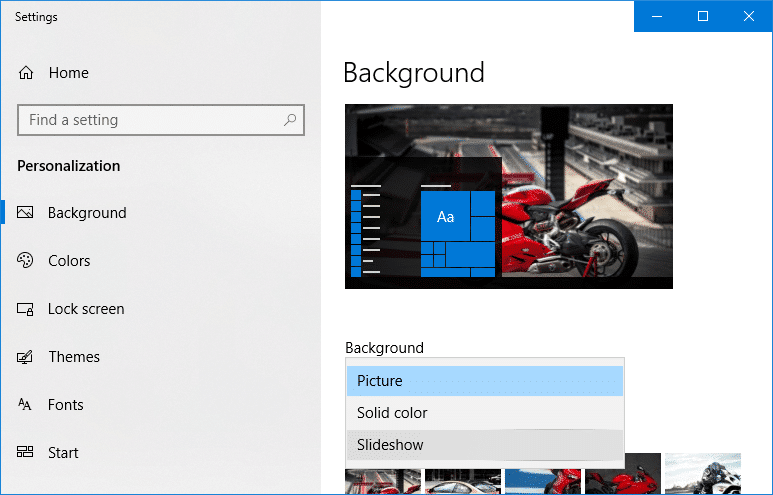
Task: Open the Colors settings page
Action: pyautogui.click(x=69, y=260)
